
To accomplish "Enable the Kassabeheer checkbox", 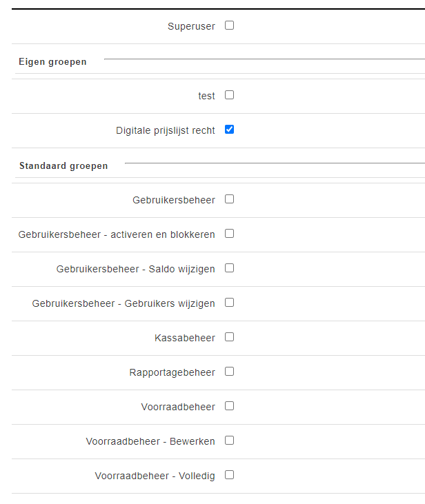I will (230, 337).
